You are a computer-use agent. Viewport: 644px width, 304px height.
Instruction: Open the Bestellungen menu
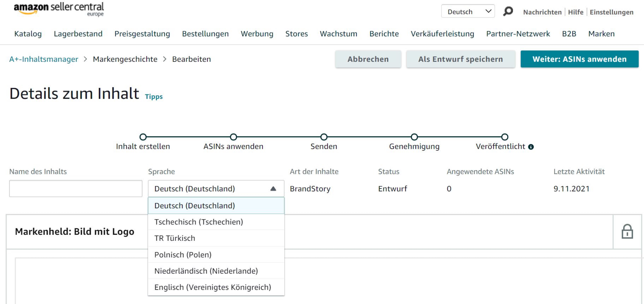[205, 34]
